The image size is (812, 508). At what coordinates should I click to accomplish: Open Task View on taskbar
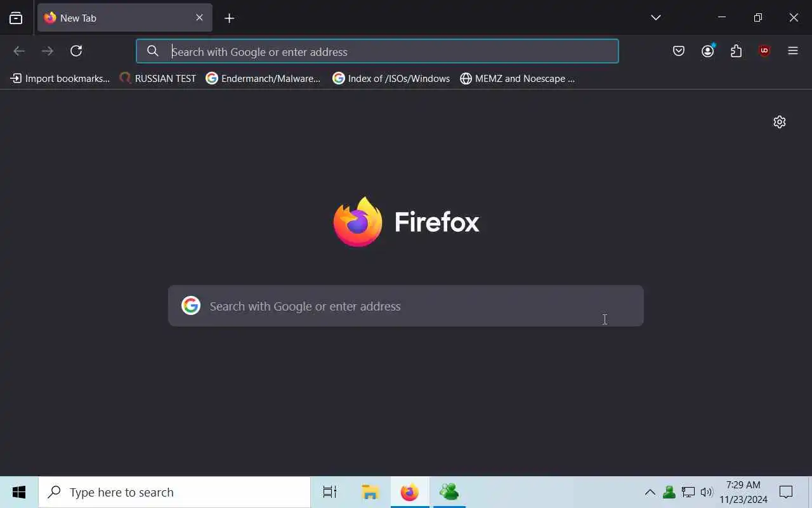tap(330, 492)
